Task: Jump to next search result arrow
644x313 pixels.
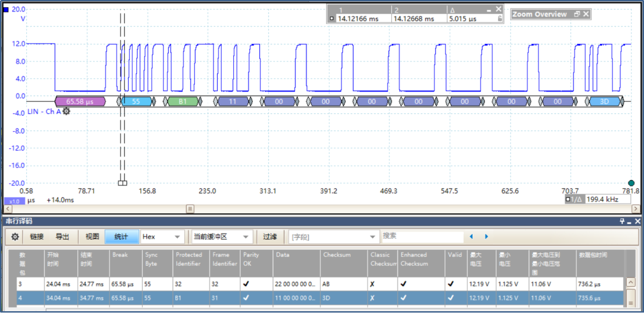Action: 487,237
